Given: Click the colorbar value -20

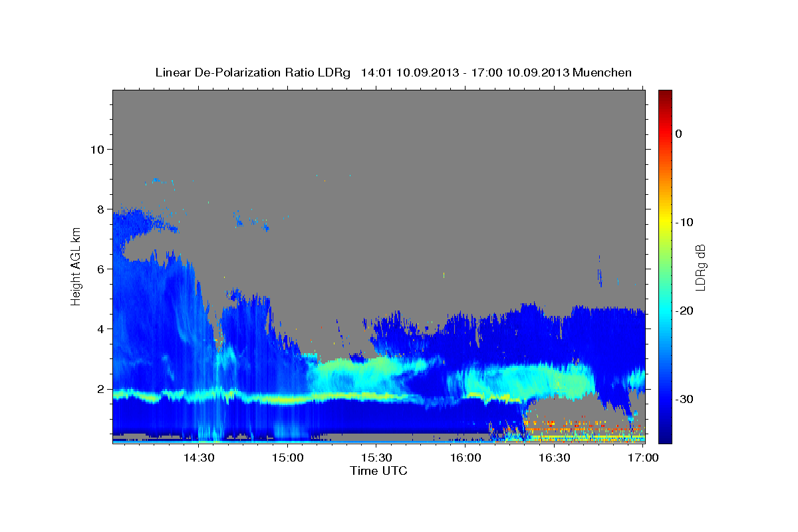Looking at the screenshot, I should pos(685,311).
